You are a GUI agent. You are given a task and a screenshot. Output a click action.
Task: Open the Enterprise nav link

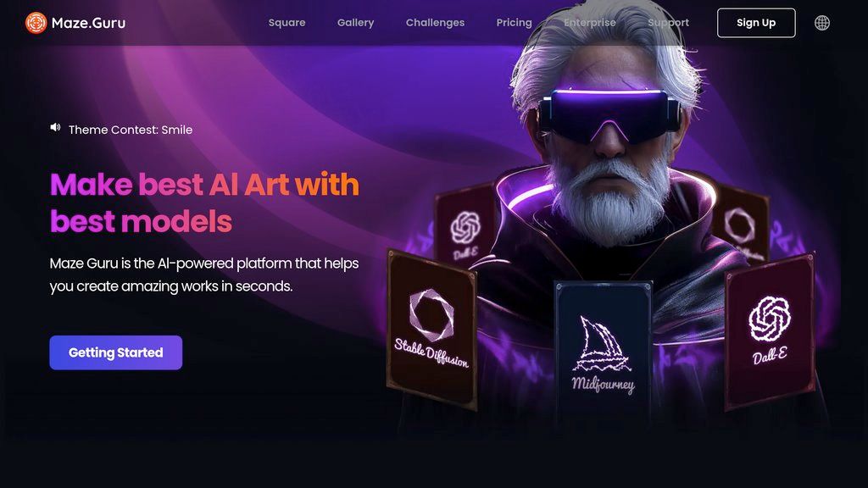[x=590, y=23]
